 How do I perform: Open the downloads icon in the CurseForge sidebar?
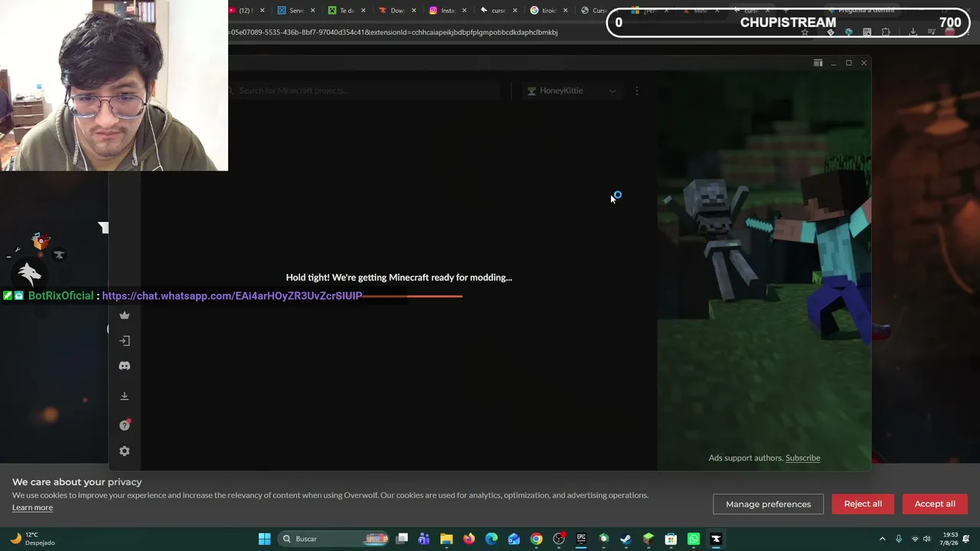[124, 396]
